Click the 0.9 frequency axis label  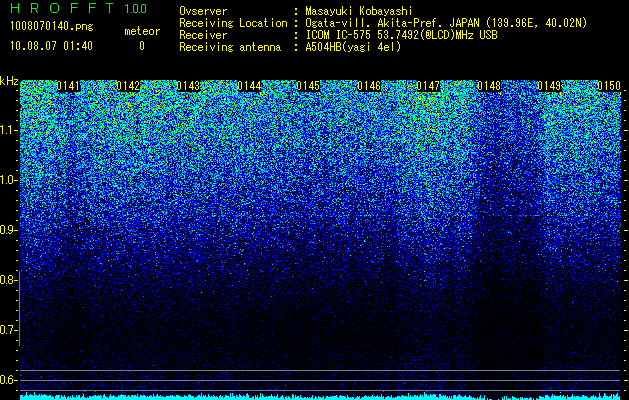point(7,230)
